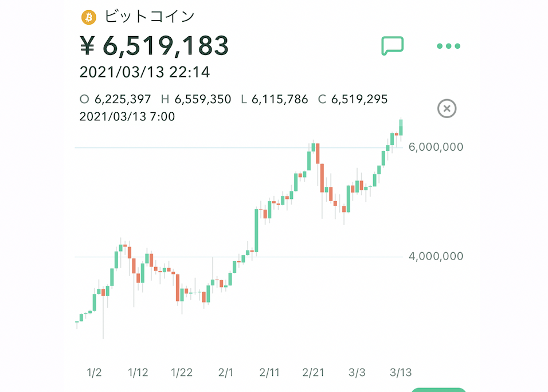Click the 1/2 date label on the axis
548x392 pixels.
[x=94, y=373]
